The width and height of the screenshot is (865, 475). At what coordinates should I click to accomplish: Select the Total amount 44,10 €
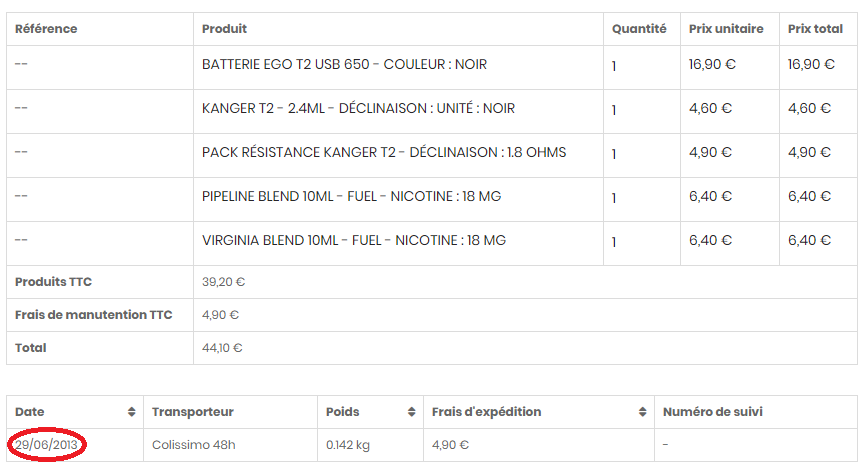coord(222,348)
